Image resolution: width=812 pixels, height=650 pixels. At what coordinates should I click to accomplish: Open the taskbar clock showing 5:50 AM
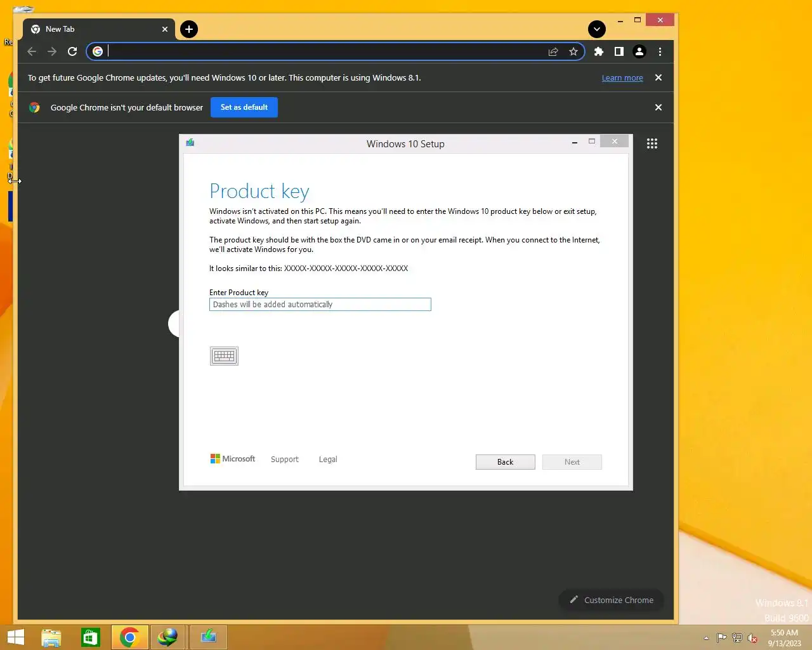(x=785, y=638)
